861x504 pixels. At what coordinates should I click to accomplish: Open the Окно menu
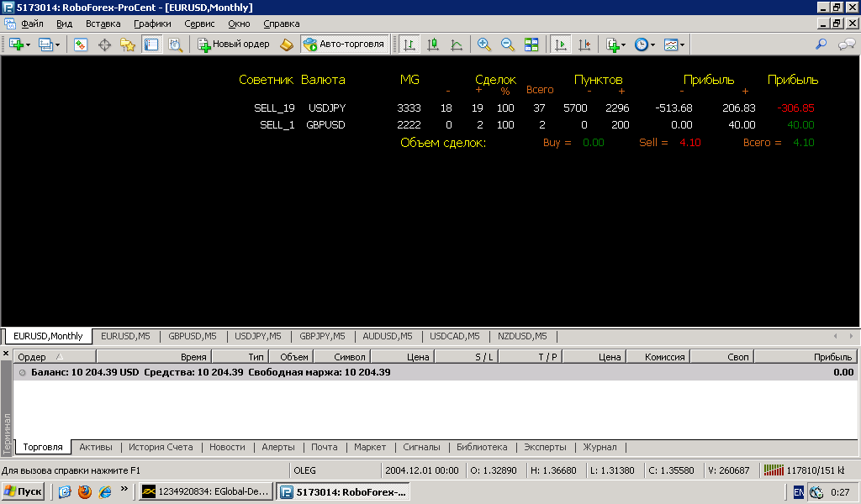(239, 24)
